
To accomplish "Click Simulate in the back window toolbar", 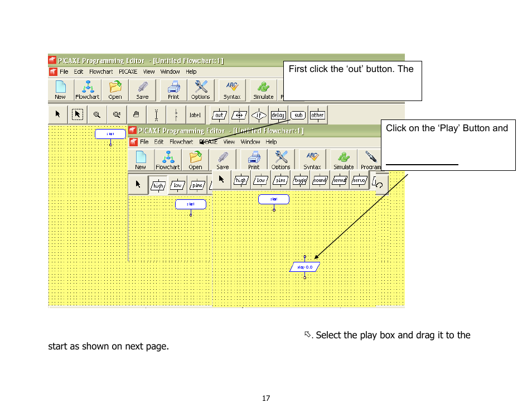I will pos(263,90).
